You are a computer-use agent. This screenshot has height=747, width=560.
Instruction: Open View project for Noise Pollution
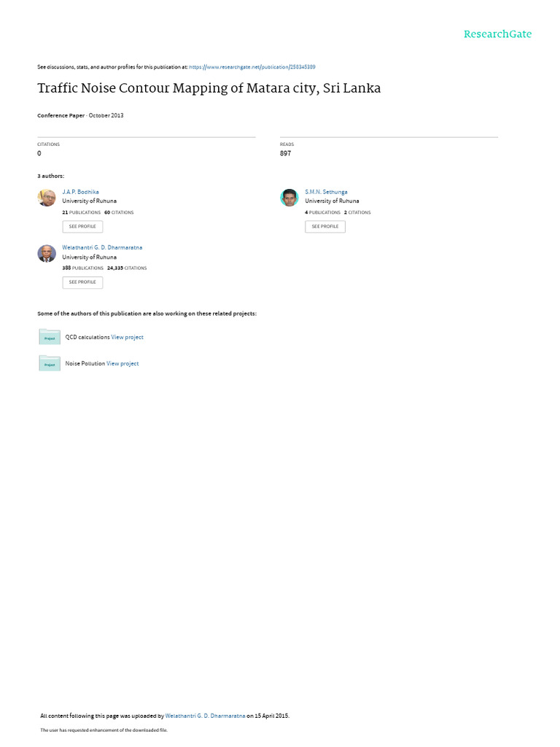point(122,363)
